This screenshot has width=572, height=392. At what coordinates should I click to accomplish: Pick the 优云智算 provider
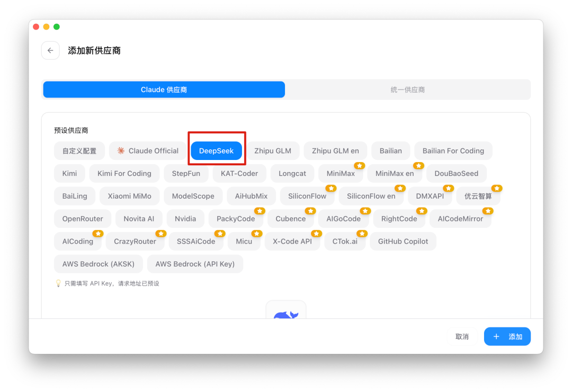478,196
